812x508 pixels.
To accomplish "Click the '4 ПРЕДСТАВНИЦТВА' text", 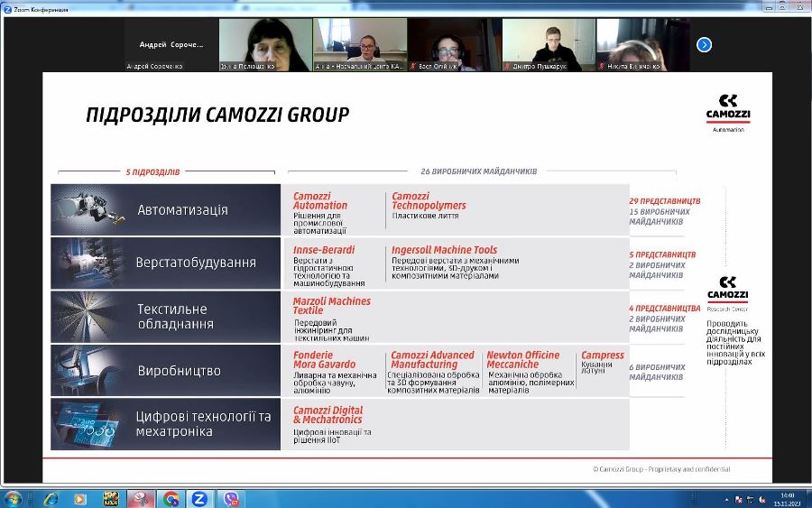I will point(664,308).
